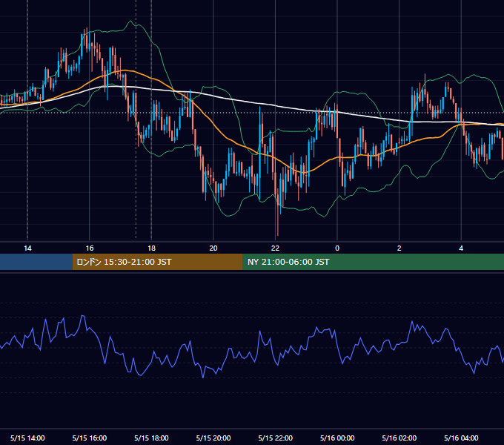Click the 5/15 14:00 date label
Viewport: 504px width, 445px height.
(x=27, y=438)
